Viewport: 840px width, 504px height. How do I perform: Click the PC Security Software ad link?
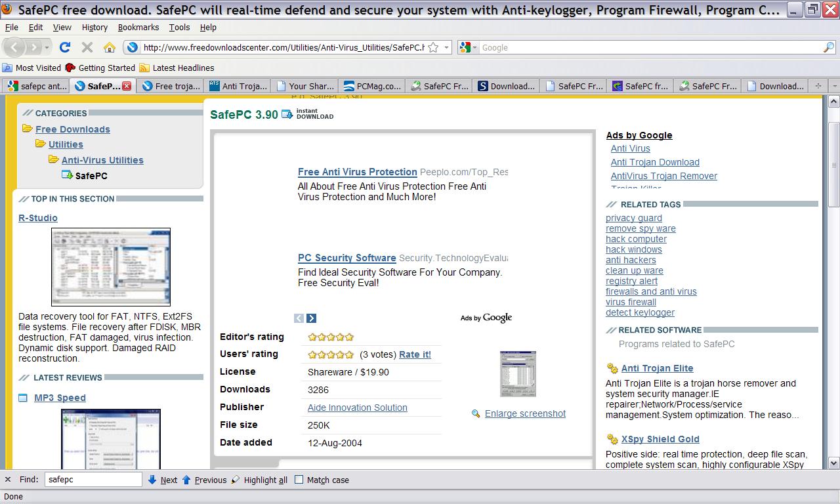point(347,258)
